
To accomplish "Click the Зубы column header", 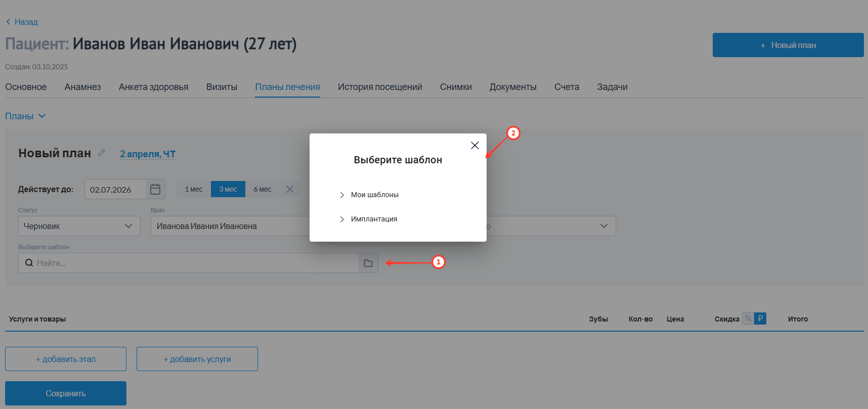I will [x=598, y=319].
